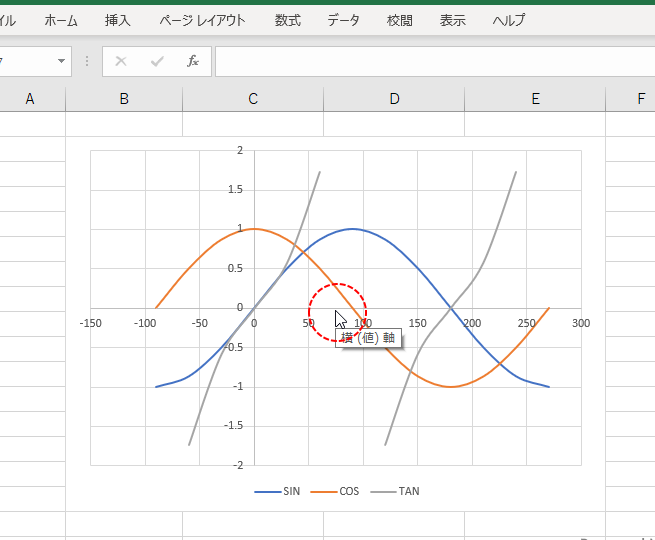Viewport: 655px width, 540px height.
Task: Select column D header
Action: 394,99
